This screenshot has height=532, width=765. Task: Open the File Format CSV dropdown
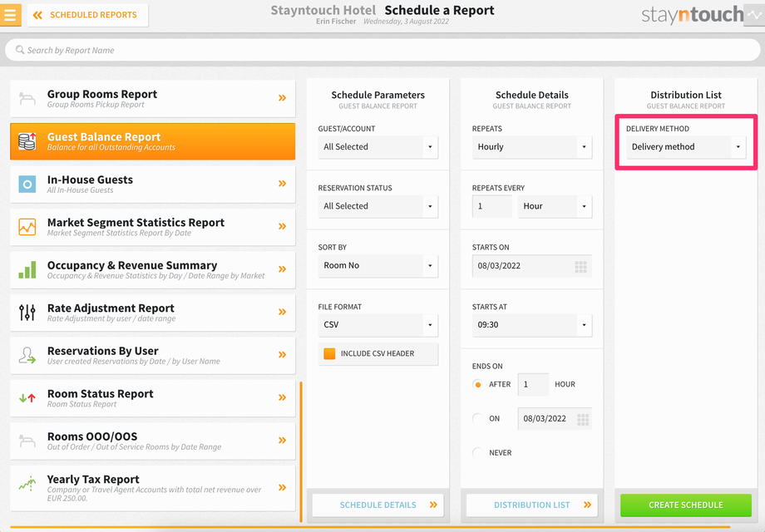(x=378, y=325)
